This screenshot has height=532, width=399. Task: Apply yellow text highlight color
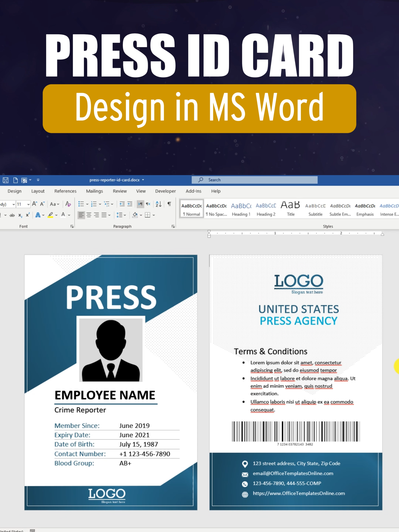coord(50,215)
